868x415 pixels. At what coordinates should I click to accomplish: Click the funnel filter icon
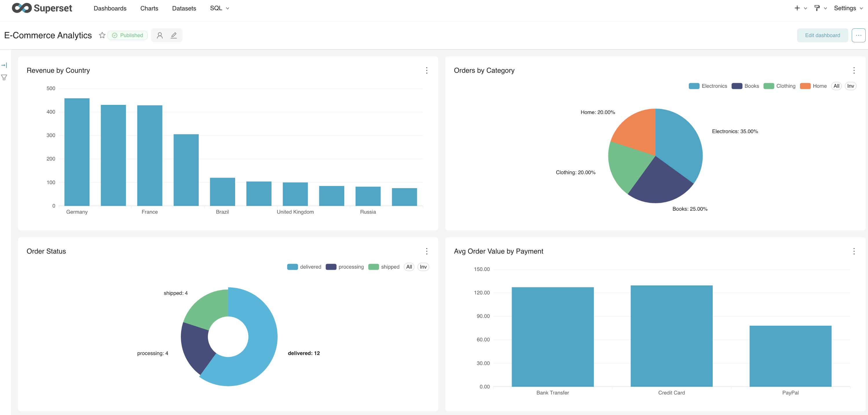point(4,77)
